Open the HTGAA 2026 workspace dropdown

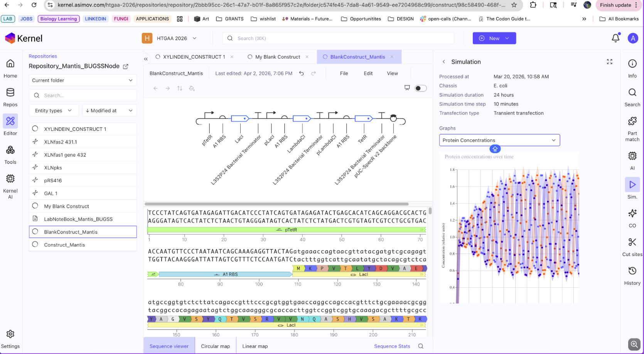click(170, 38)
